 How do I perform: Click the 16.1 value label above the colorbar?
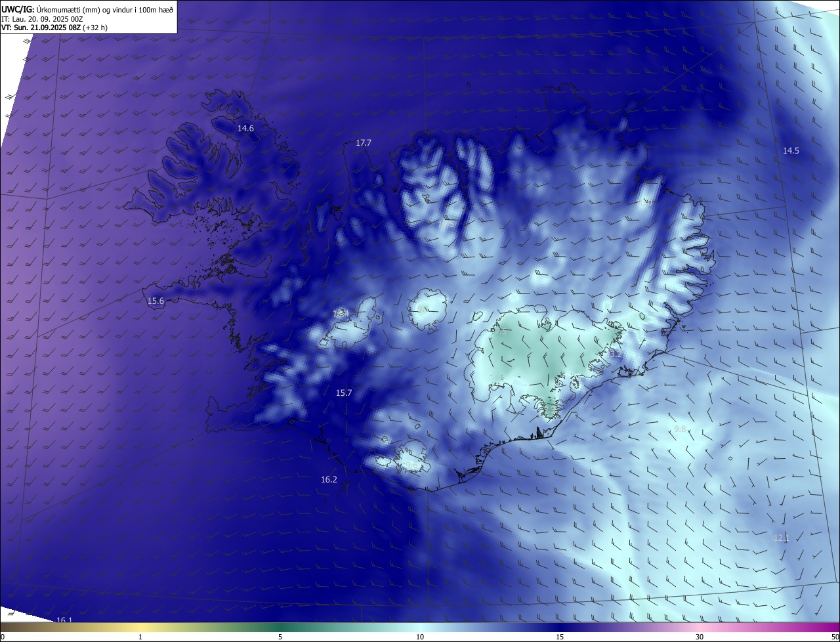(x=64, y=620)
